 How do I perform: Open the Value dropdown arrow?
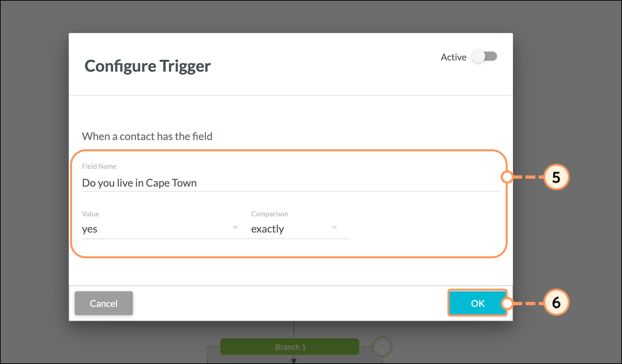[x=235, y=228]
